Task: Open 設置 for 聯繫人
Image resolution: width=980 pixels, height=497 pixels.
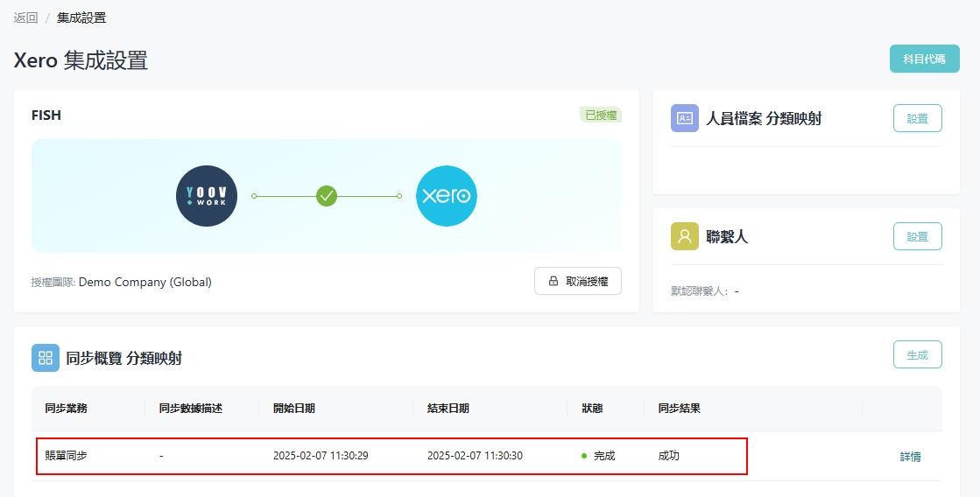Action: (918, 236)
